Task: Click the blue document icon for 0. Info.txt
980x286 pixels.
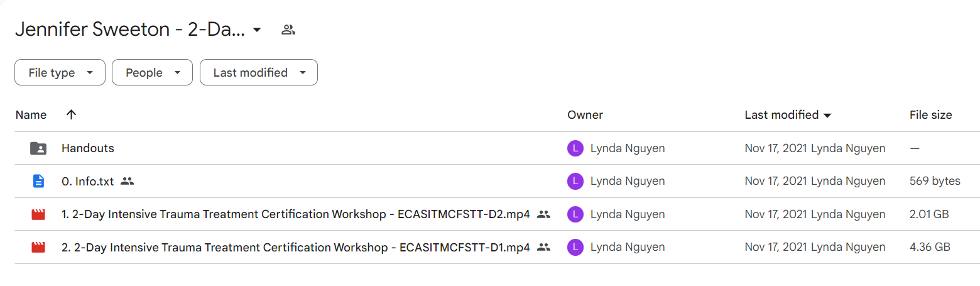Action: pos(38,181)
